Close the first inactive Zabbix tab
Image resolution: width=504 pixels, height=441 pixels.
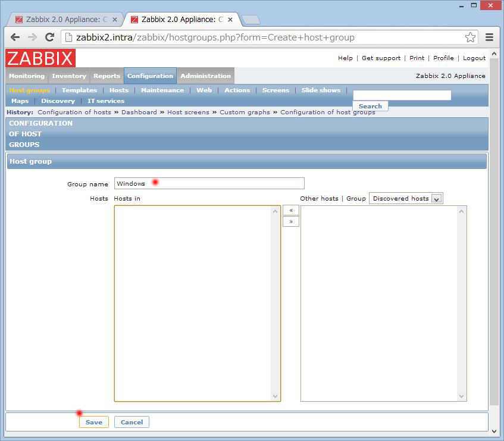115,20
